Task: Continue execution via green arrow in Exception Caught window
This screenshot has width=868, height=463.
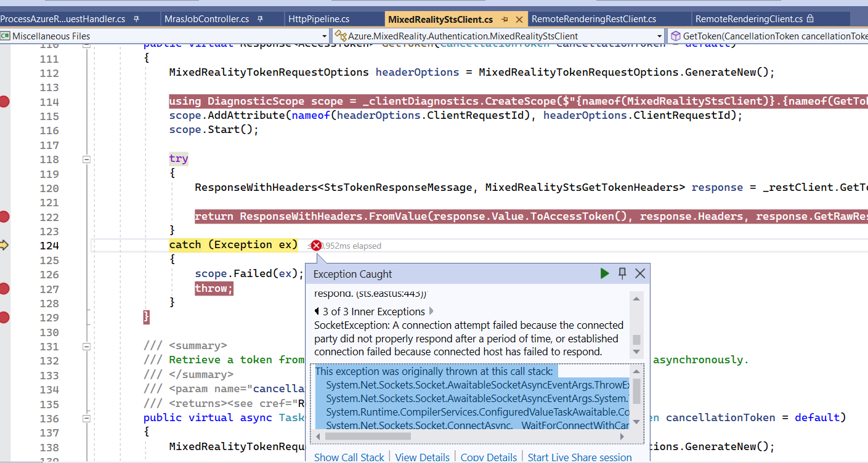Action: coord(604,273)
